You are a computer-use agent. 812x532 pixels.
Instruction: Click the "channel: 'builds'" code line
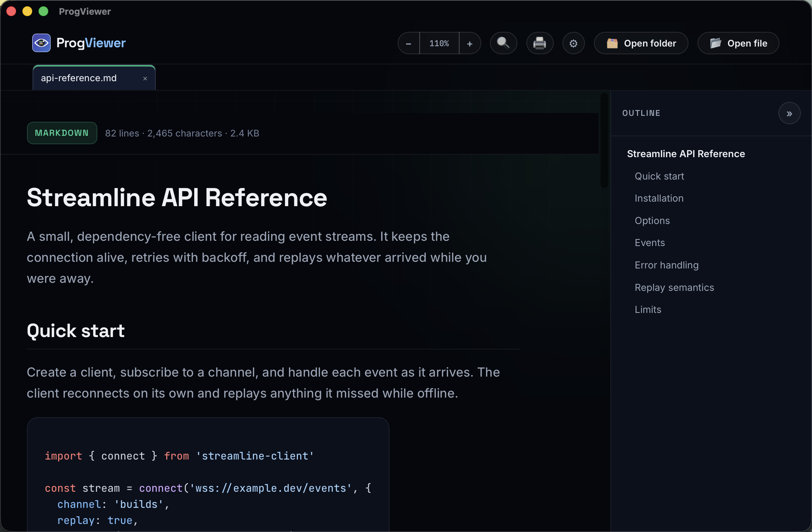click(113, 504)
